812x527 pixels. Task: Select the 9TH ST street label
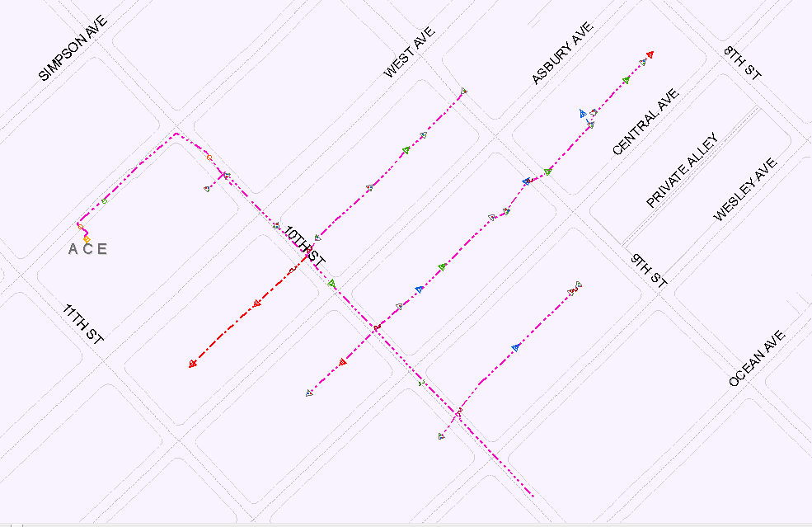click(648, 270)
